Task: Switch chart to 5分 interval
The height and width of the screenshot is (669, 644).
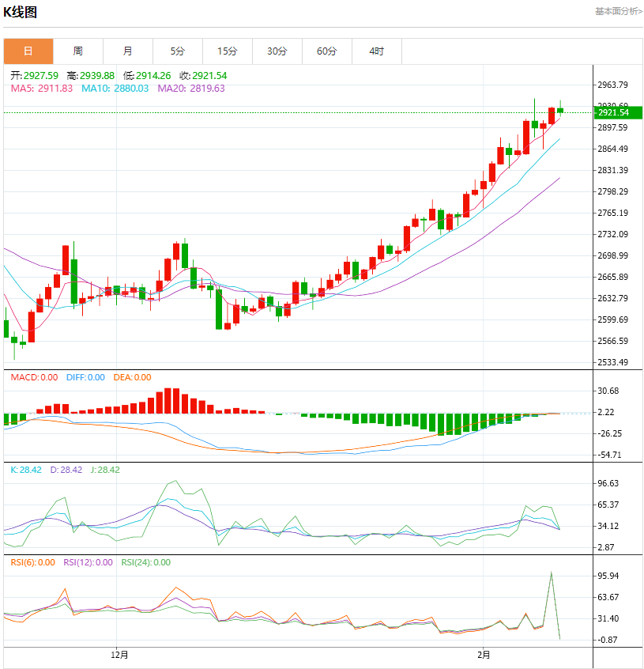Action: 178,51
